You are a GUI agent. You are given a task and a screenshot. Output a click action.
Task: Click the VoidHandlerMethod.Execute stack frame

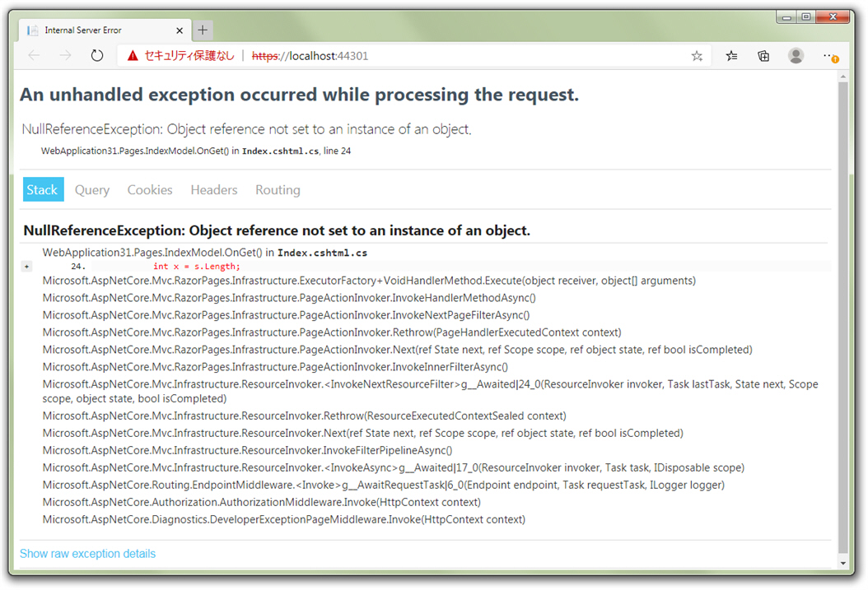[x=369, y=281]
